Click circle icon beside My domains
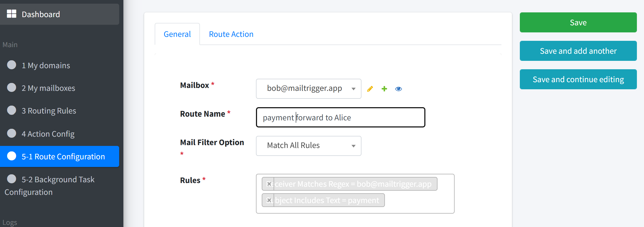Viewport: 644px width, 227px height. (12, 65)
